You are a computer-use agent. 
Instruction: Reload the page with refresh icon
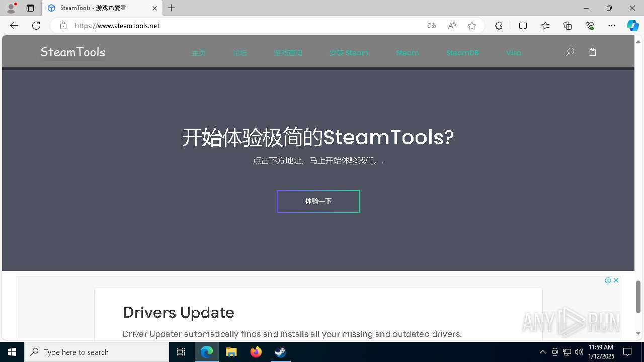coord(36,26)
